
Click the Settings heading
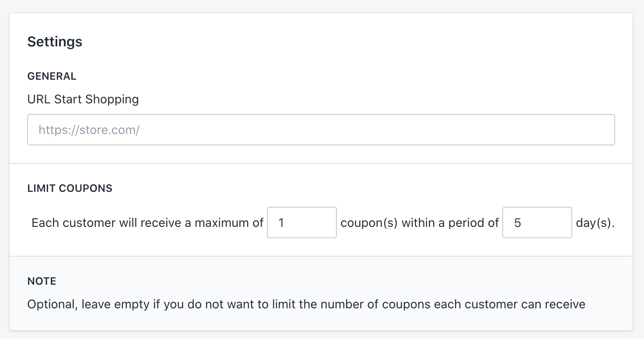tap(55, 42)
